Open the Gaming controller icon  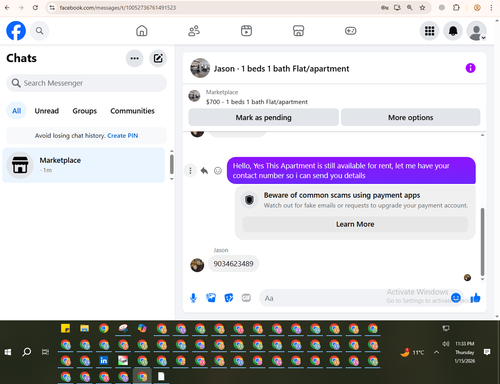click(x=350, y=31)
